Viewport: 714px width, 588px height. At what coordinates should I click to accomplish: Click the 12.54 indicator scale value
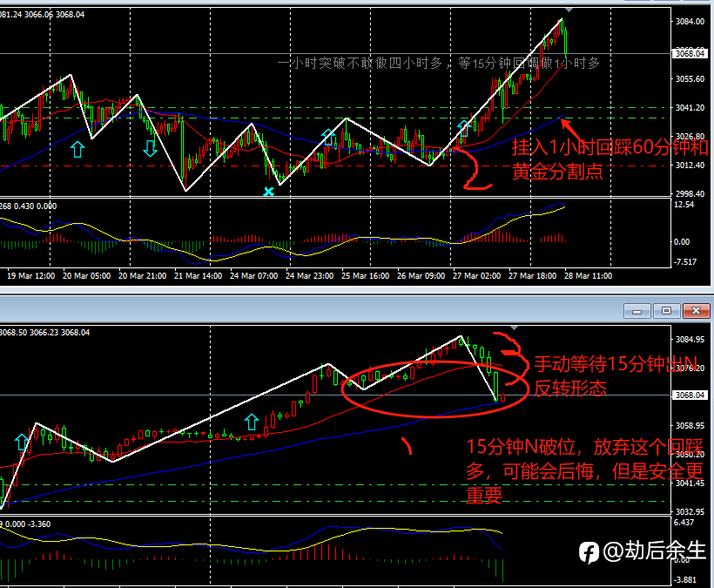684,205
